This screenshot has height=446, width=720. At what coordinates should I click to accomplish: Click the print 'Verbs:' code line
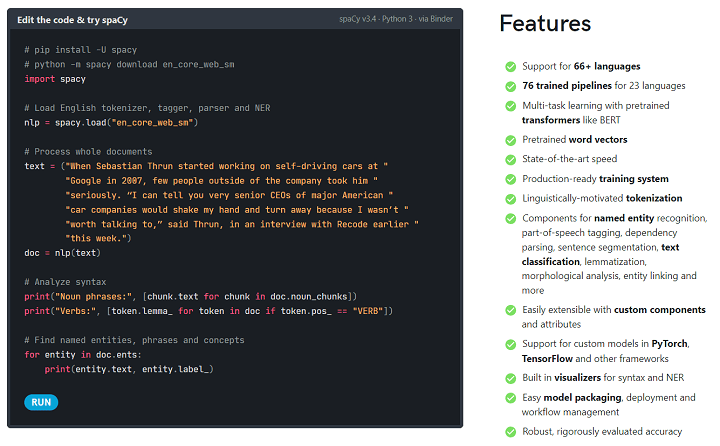[208, 311]
